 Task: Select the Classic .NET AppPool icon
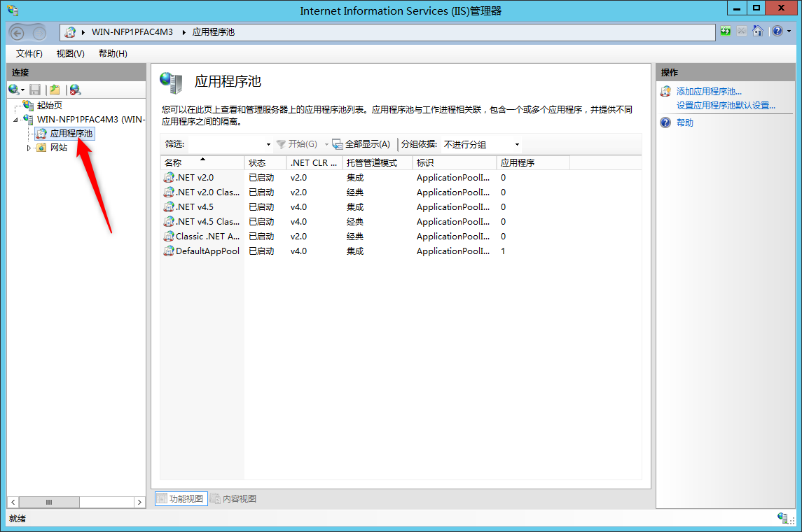click(168, 236)
